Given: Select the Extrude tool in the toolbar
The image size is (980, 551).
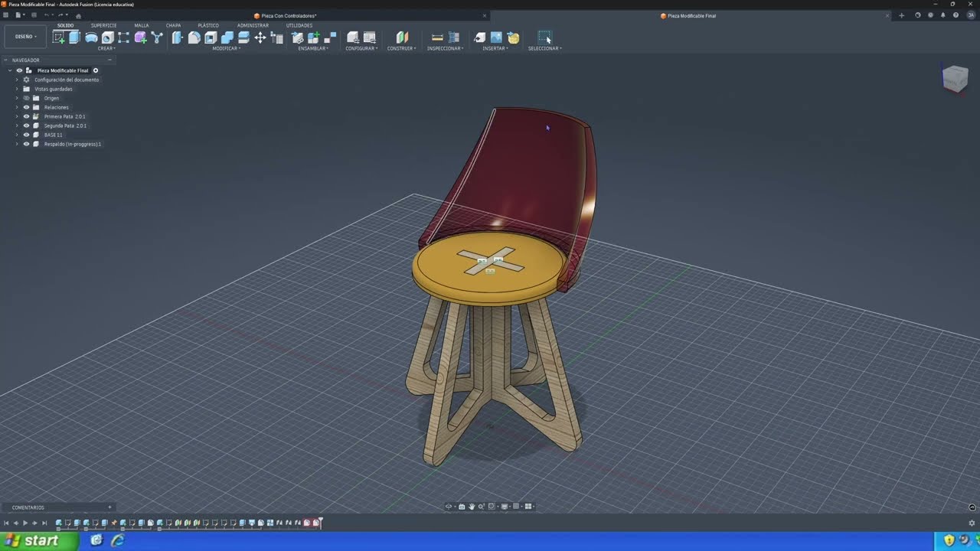Looking at the screenshot, I should click(74, 37).
